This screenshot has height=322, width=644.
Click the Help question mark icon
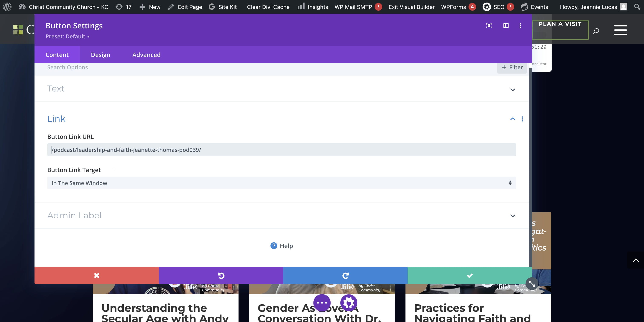point(274,246)
